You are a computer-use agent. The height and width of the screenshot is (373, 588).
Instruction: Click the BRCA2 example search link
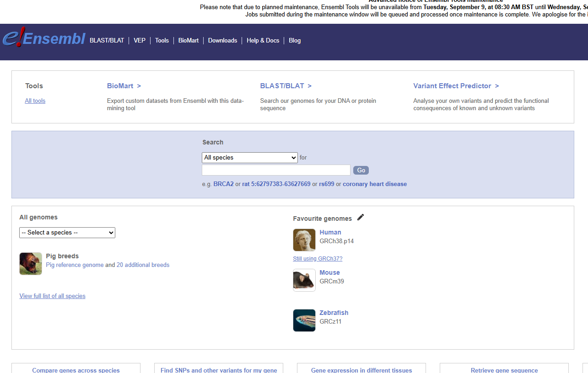(x=224, y=184)
